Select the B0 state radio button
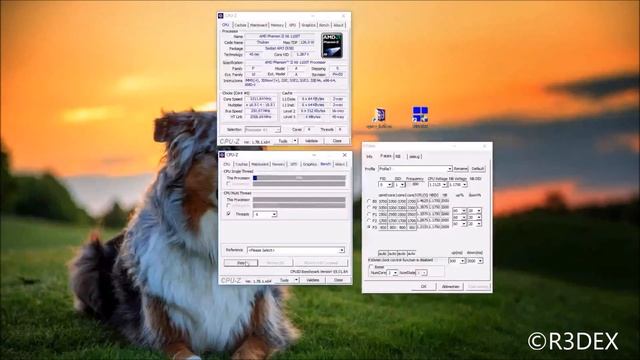The width and height of the screenshot is (640, 360). (369, 201)
